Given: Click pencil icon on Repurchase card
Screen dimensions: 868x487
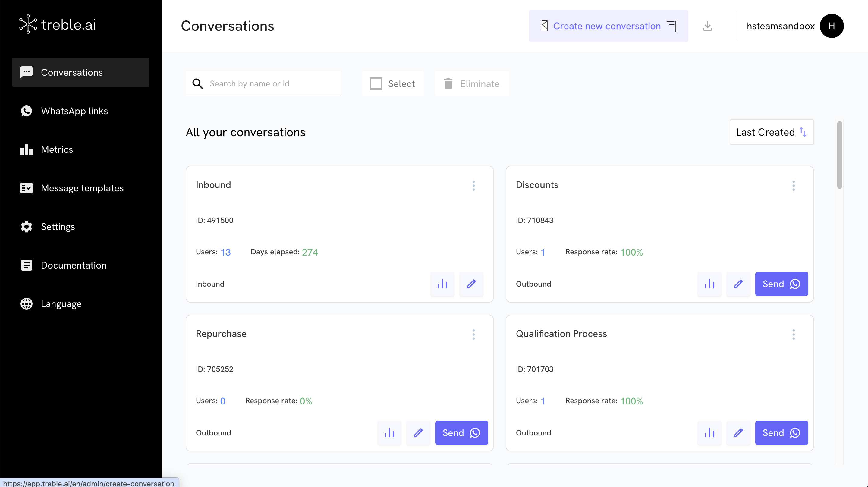Looking at the screenshot, I should tap(418, 433).
